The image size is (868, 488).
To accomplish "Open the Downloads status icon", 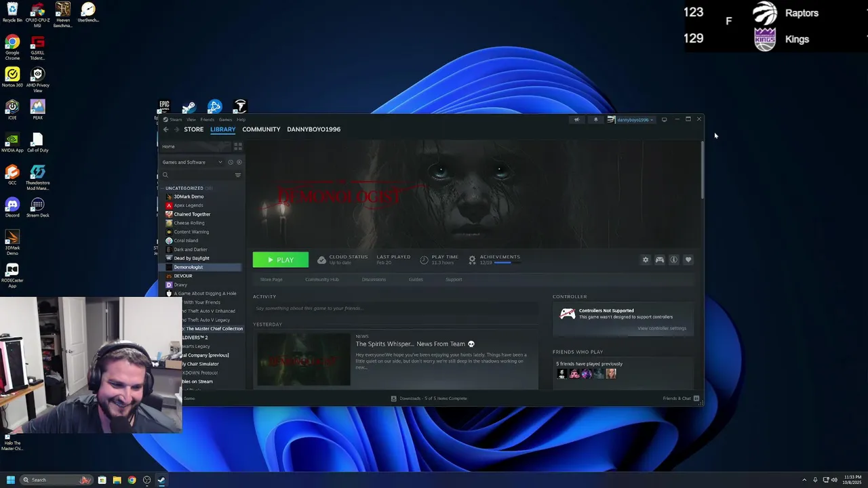I will pyautogui.click(x=393, y=399).
